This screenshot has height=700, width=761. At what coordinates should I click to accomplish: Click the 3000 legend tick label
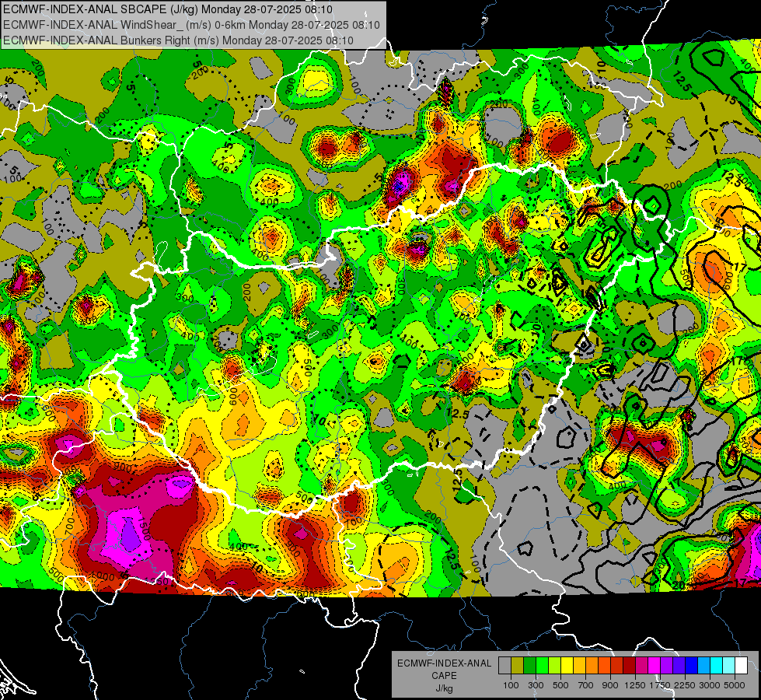(x=710, y=685)
